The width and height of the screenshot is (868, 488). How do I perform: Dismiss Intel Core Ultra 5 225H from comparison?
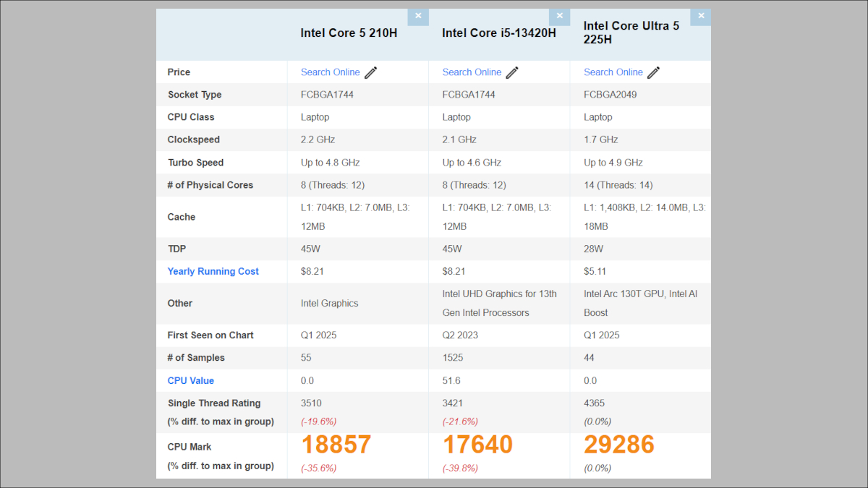point(700,17)
